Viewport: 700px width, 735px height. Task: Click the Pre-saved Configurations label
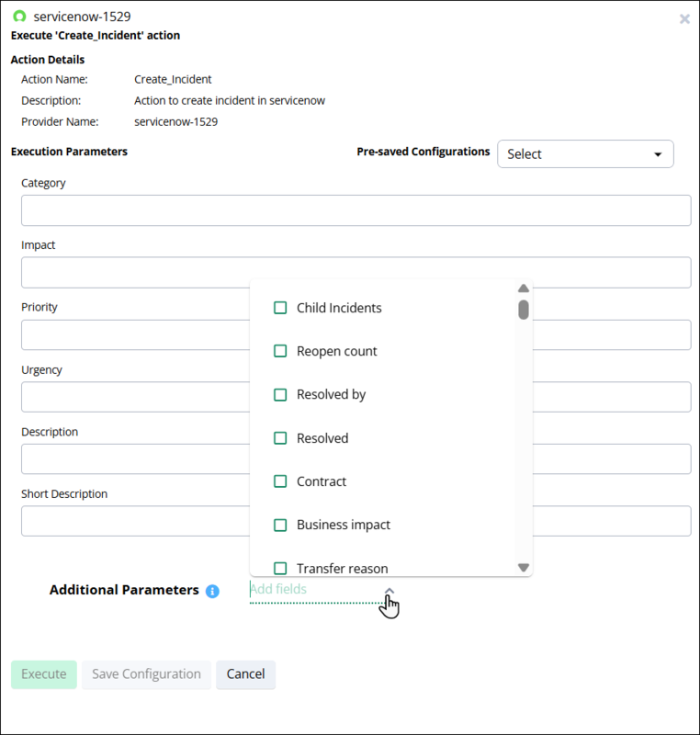[x=423, y=152]
